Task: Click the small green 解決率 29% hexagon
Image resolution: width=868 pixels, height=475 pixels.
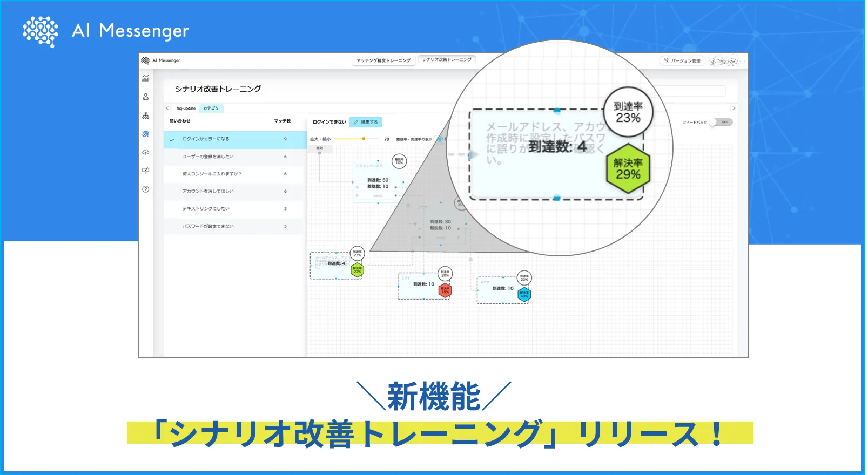Action: pyautogui.click(x=357, y=270)
